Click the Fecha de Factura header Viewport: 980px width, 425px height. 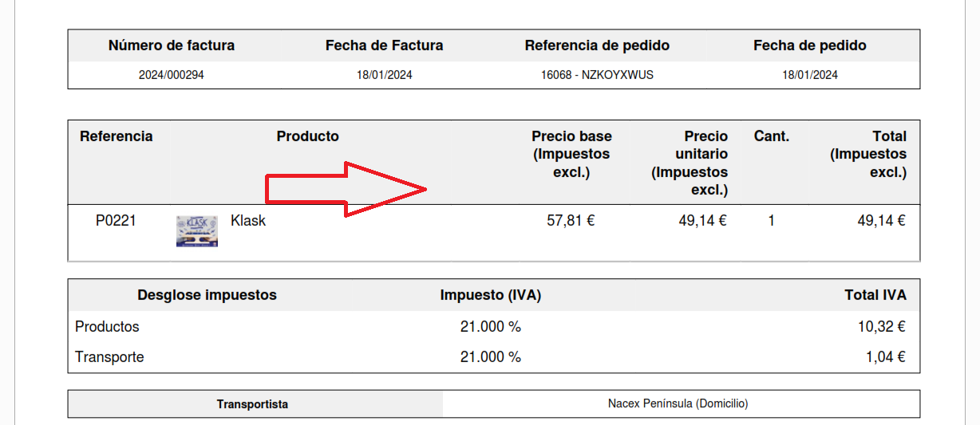point(384,45)
